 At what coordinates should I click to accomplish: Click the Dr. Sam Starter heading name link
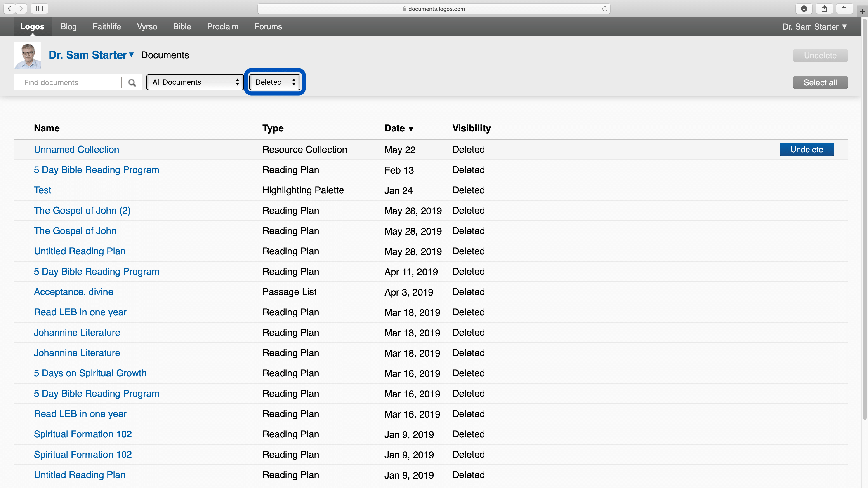(x=88, y=55)
